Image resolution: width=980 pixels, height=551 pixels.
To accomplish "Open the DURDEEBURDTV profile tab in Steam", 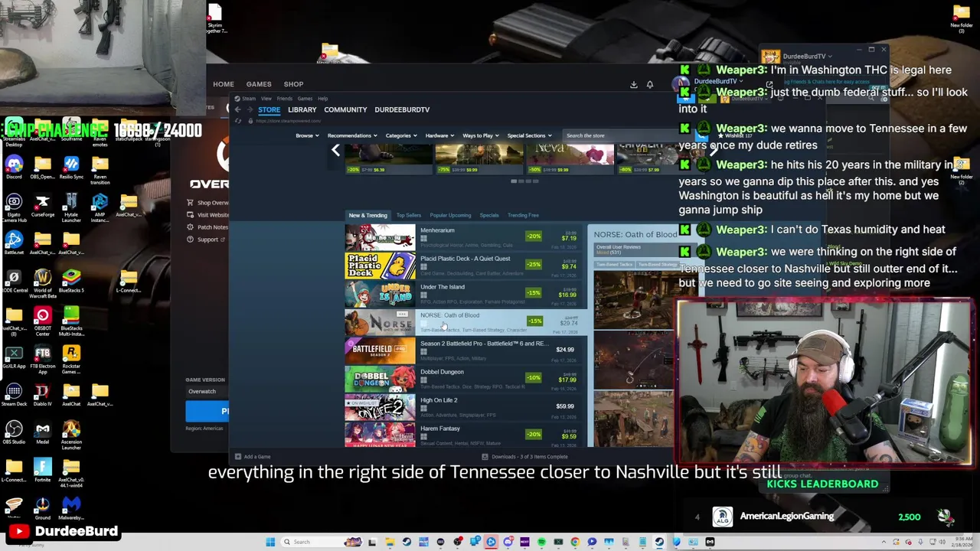I will (402, 109).
